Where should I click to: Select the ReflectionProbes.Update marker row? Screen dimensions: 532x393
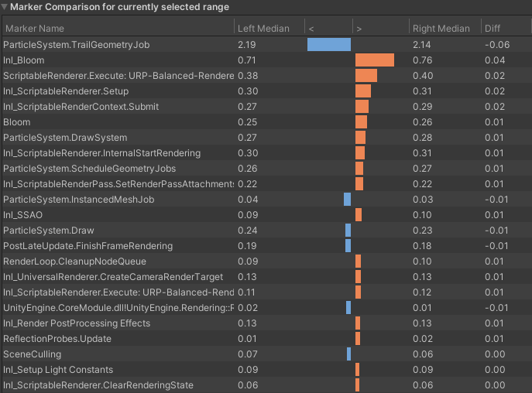[57, 339]
